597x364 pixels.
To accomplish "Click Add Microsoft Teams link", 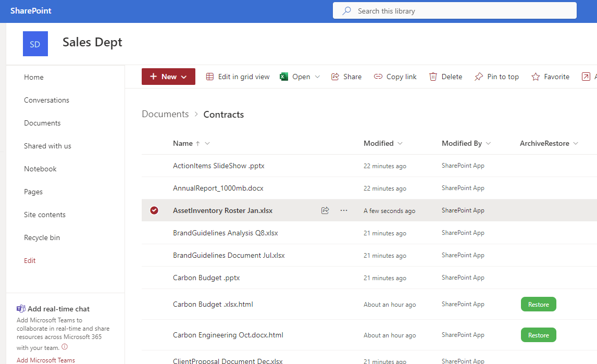I will pyautogui.click(x=46, y=360).
